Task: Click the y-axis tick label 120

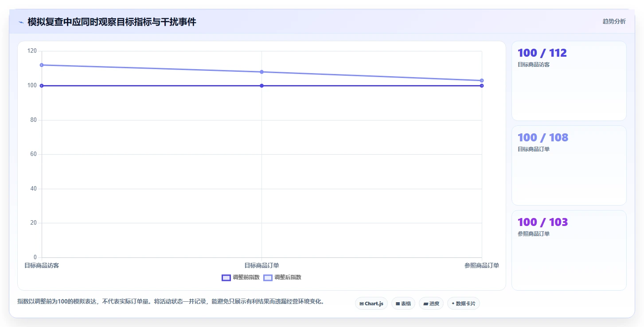Action: tap(32, 51)
